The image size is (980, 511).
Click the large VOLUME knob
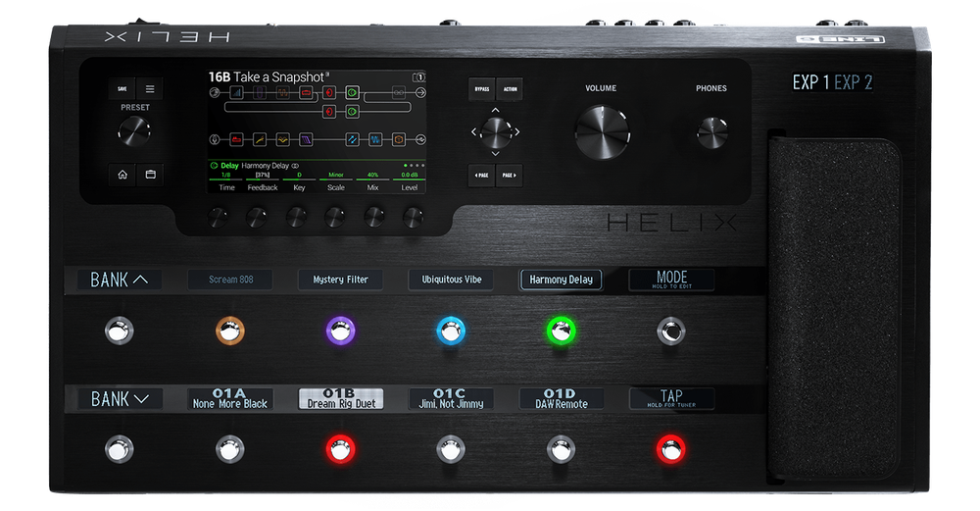[602, 132]
